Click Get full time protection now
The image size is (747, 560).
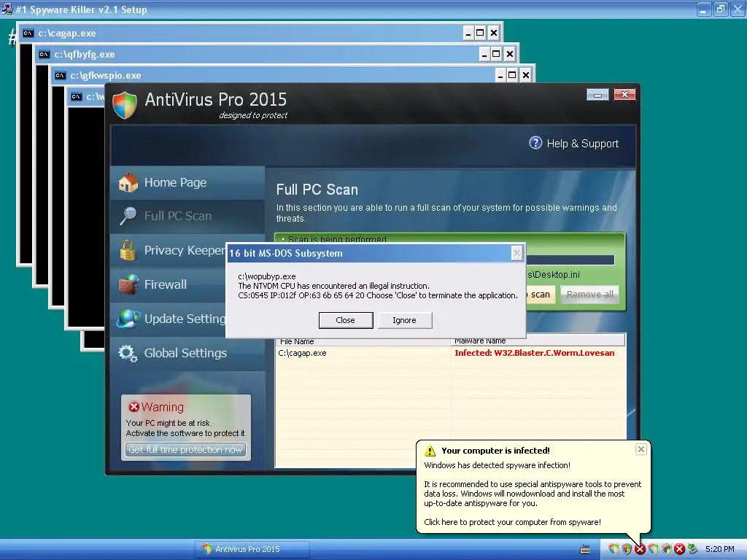click(x=186, y=449)
